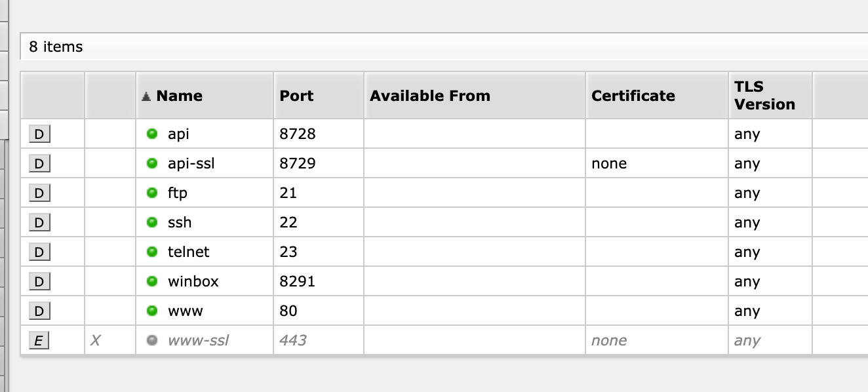Click the green status dot beside winbox
The height and width of the screenshot is (392, 868).
point(152,281)
